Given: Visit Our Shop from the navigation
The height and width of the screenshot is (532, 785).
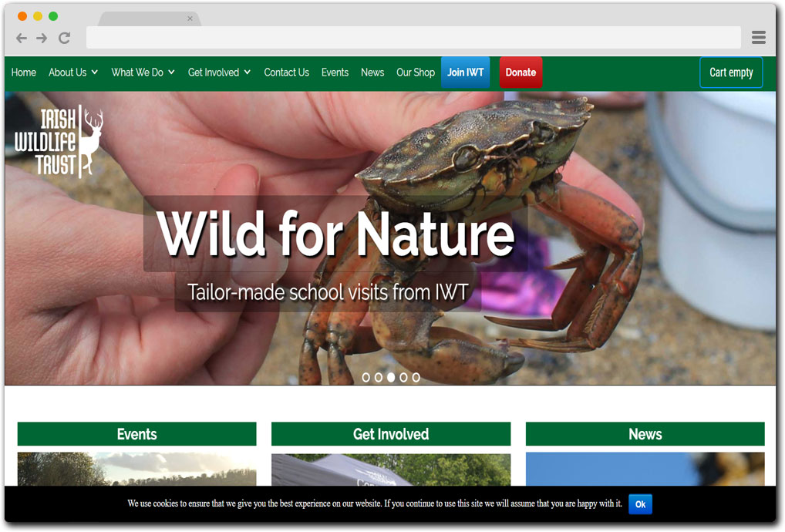Looking at the screenshot, I should coord(416,72).
